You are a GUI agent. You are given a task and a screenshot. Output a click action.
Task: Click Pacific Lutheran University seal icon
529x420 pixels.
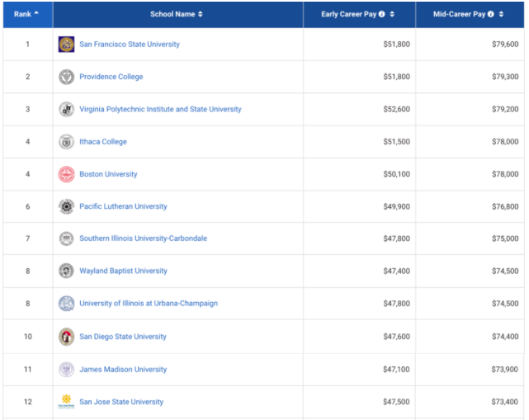tap(66, 206)
